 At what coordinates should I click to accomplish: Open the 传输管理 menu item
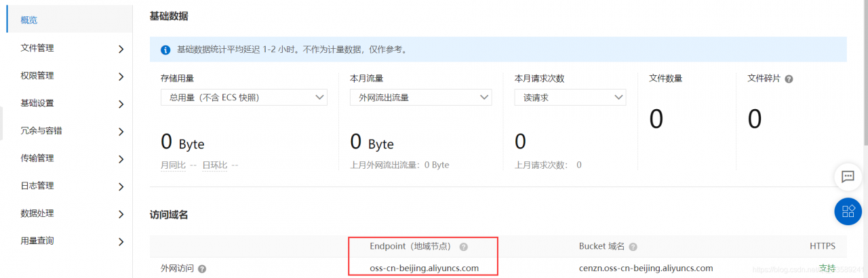coord(37,158)
